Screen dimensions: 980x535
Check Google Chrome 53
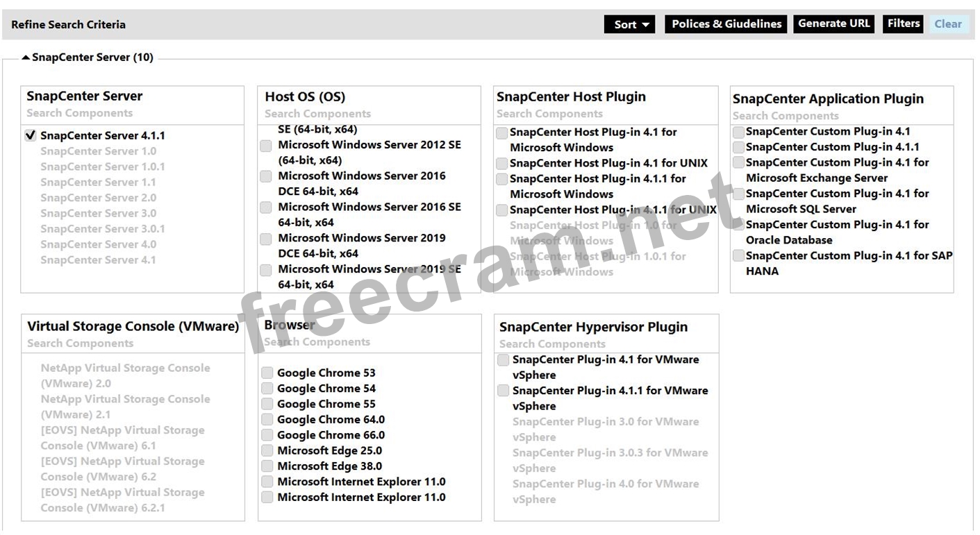point(267,373)
